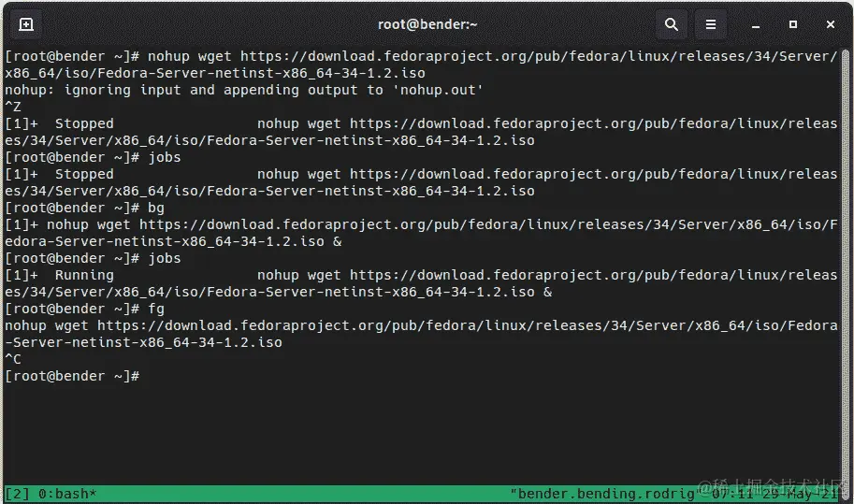Click the ^C line in terminal output
The image size is (854, 504).
tap(13, 359)
